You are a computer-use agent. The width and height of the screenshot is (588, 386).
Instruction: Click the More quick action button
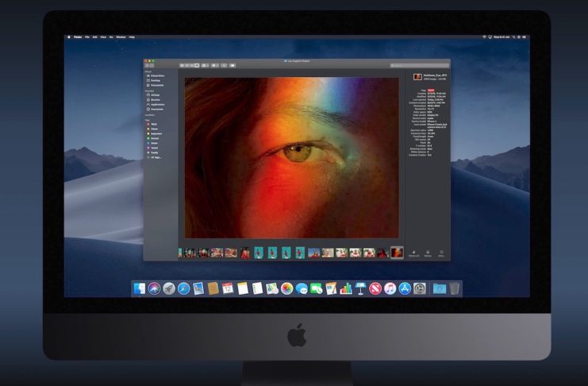pos(441,253)
